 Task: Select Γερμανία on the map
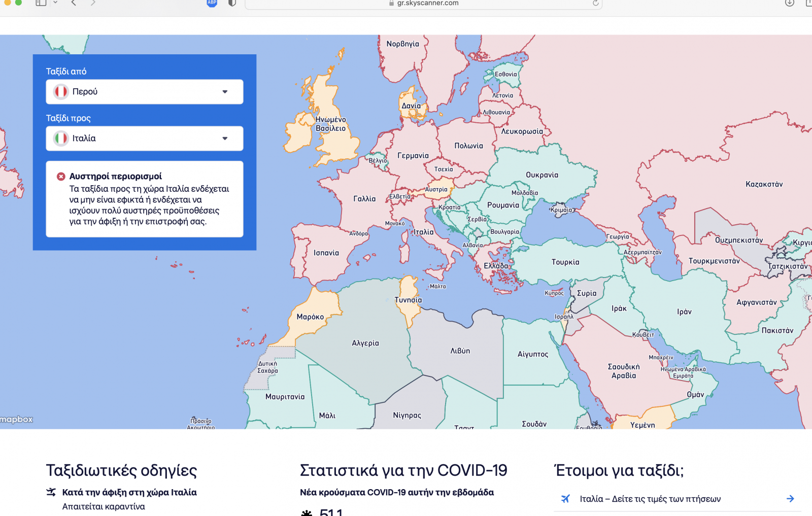(413, 156)
